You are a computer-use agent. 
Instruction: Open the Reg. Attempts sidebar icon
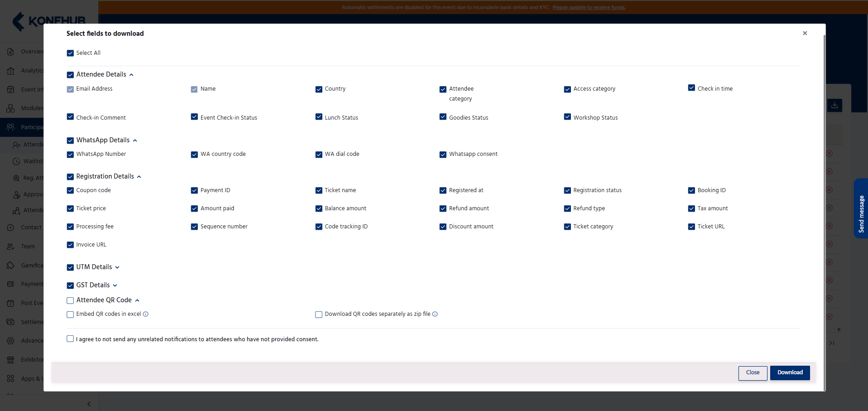point(16,178)
